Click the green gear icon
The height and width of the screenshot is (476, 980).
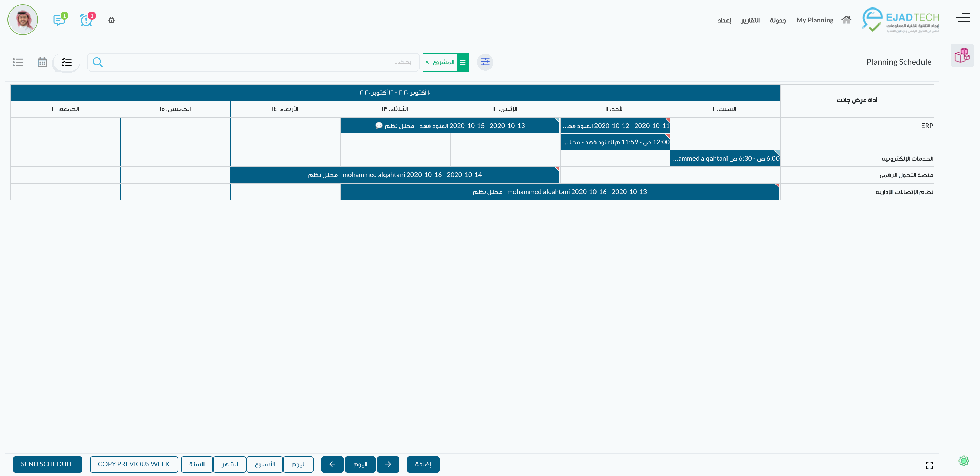click(963, 461)
